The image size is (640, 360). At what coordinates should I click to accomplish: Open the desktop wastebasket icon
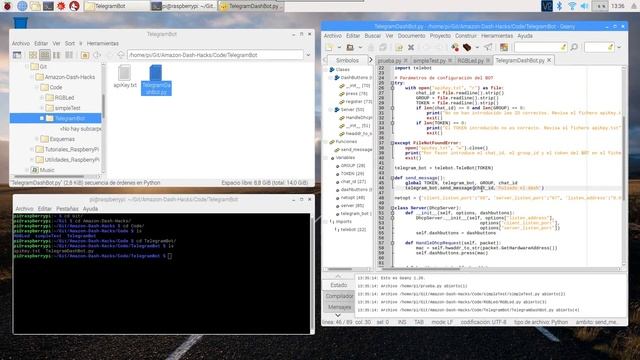coord(20,22)
